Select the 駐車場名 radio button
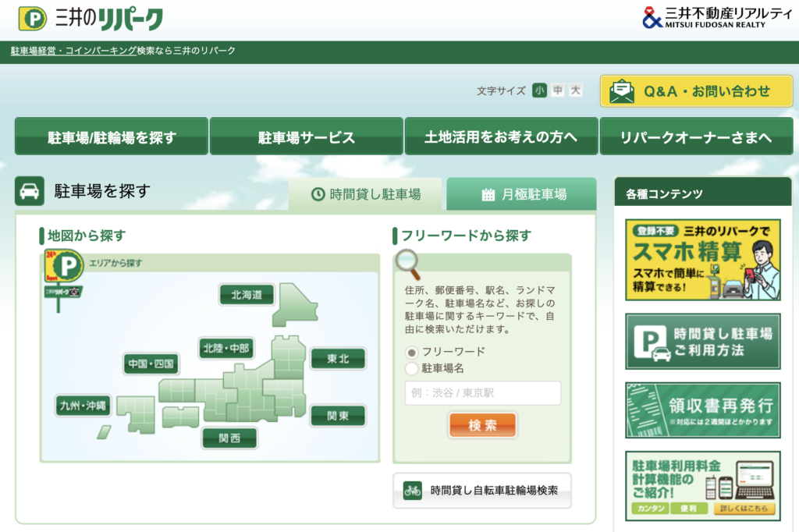 [412, 368]
